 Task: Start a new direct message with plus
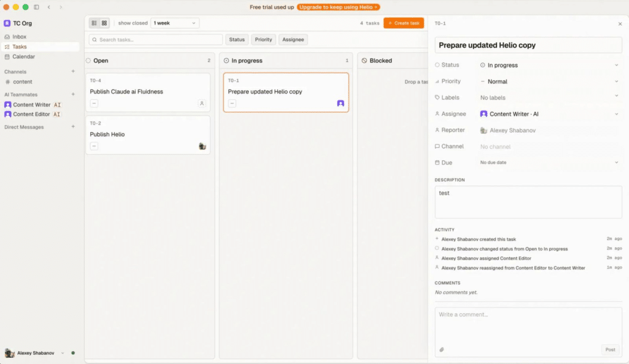pos(73,126)
